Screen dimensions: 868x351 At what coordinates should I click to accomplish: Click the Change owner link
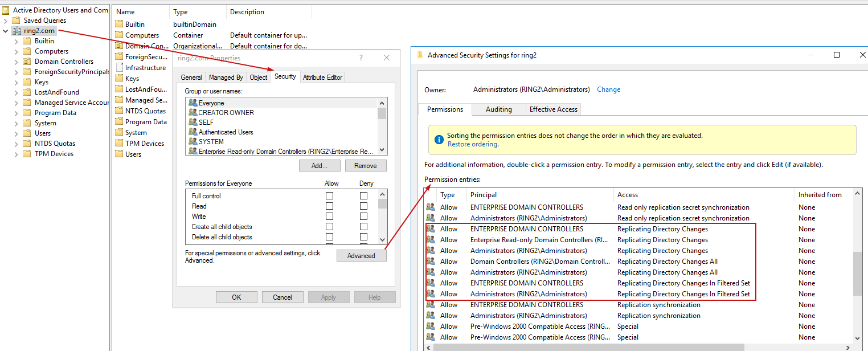(608, 89)
